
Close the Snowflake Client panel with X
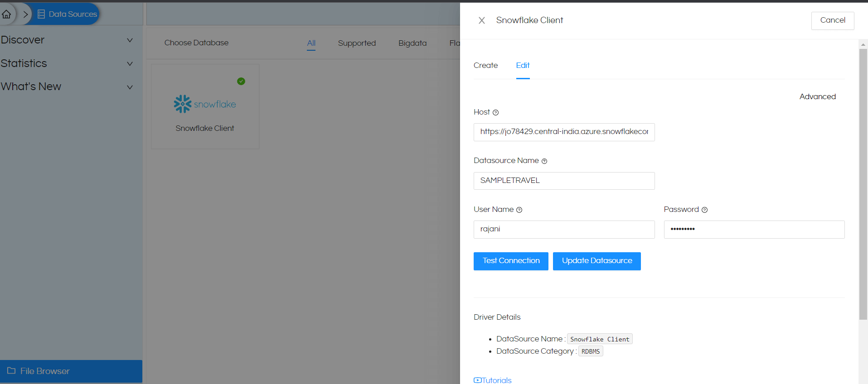tap(482, 20)
